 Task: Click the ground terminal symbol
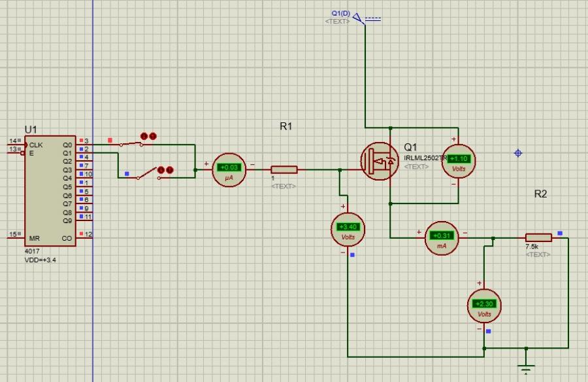point(526,368)
